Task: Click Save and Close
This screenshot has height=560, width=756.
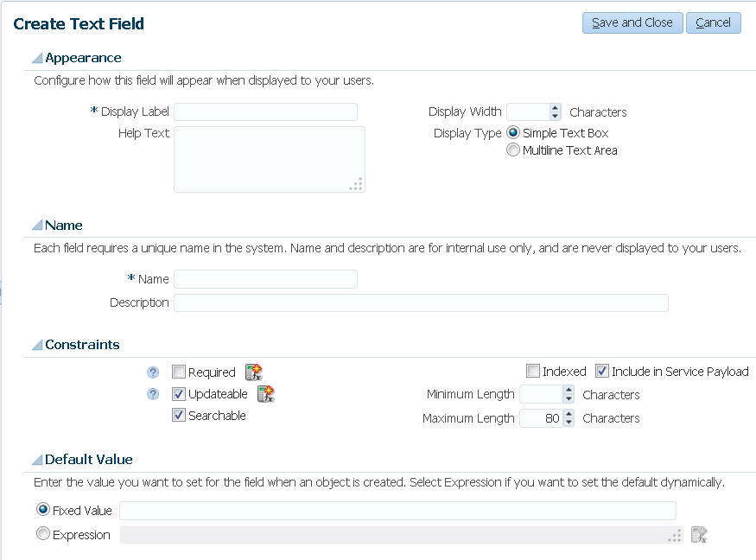Action: click(632, 22)
